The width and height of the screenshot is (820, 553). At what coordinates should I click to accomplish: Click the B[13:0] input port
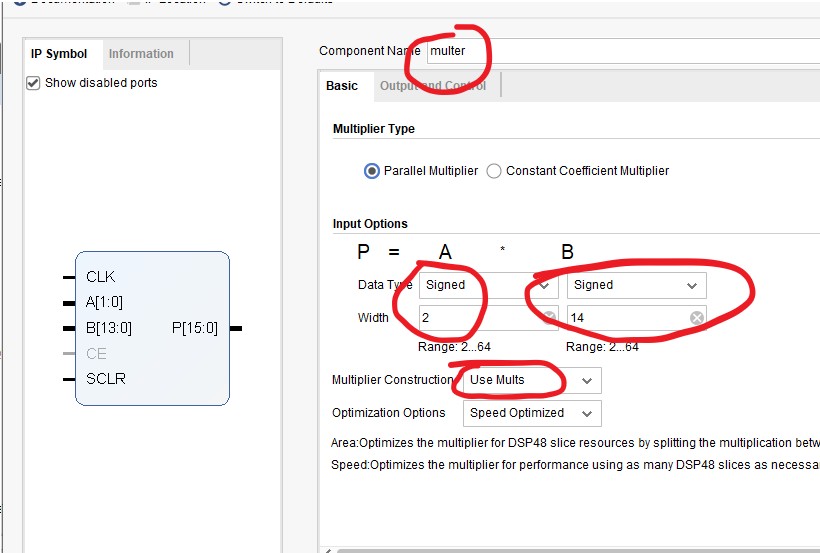pyautogui.click(x=109, y=328)
